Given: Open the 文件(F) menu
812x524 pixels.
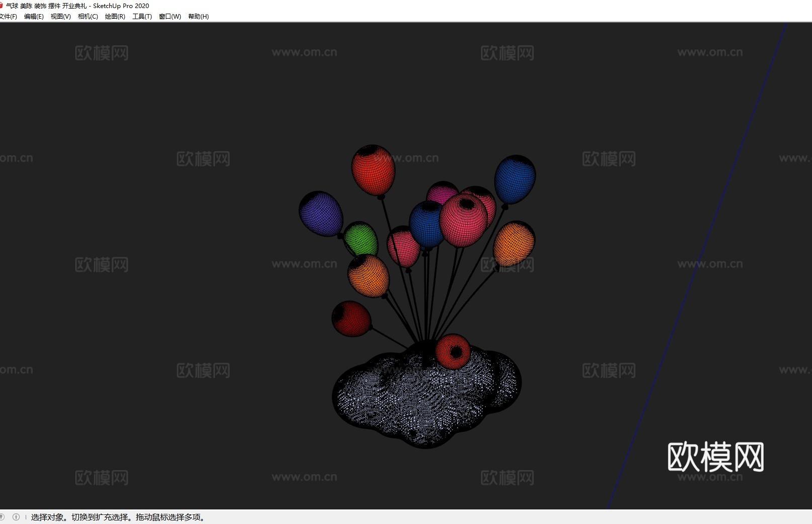Looking at the screenshot, I should pyautogui.click(x=8, y=17).
